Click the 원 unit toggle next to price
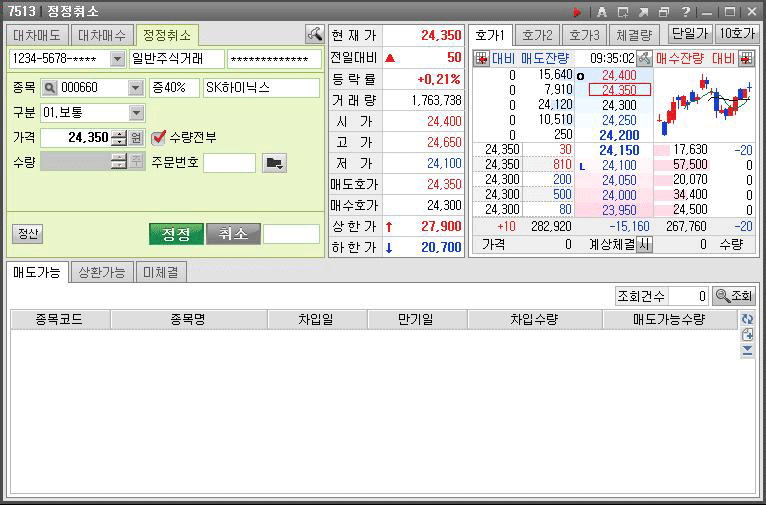Image resolution: width=766 pixels, height=505 pixels. pyautogui.click(x=136, y=138)
